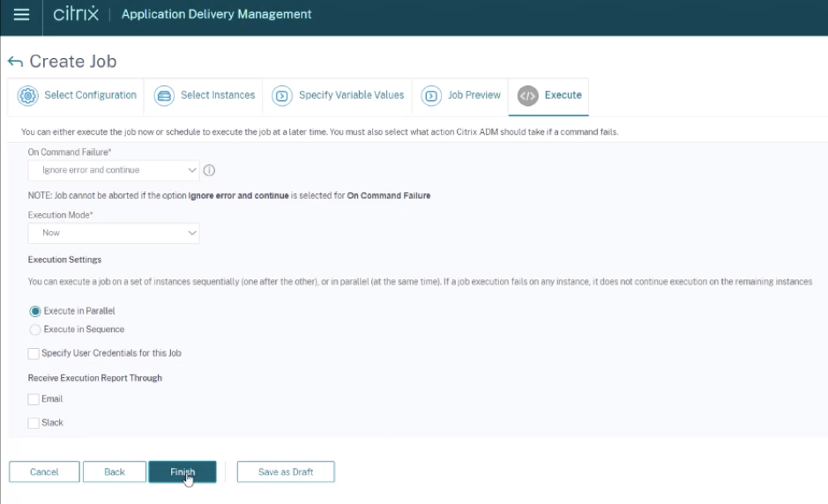Click the On Command Failure label
Screen dimensions: 828x504
pos(70,152)
